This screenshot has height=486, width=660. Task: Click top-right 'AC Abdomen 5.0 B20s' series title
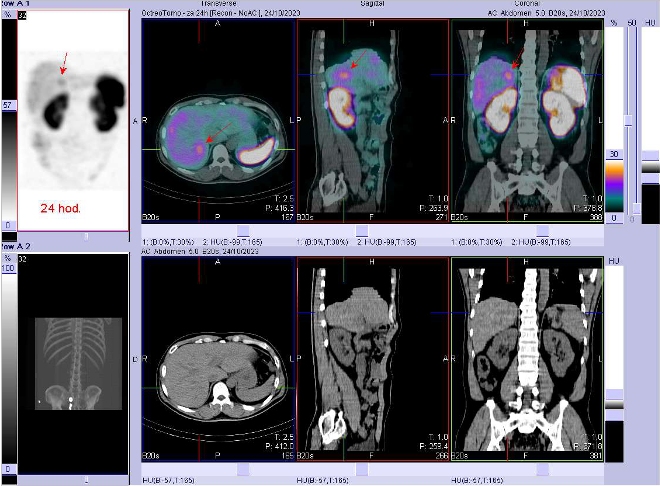(546, 13)
